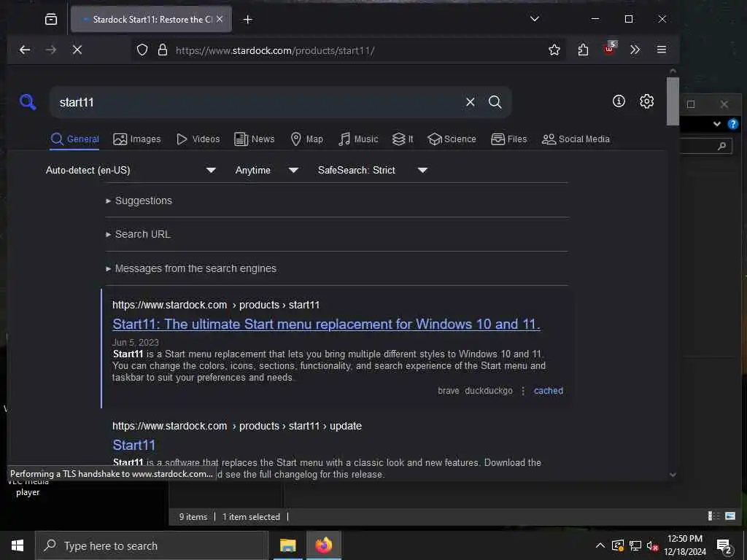View site security padlock info
Viewport: 747px width, 560px height.
(x=163, y=50)
